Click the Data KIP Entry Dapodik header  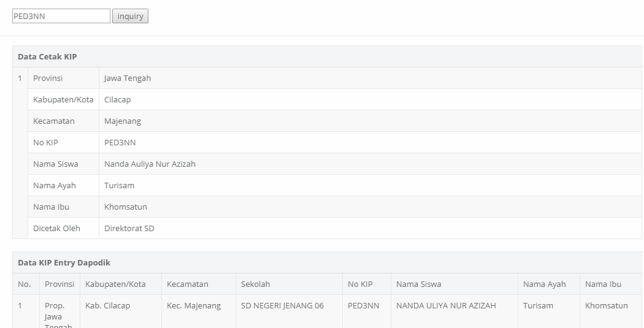pyautogui.click(x=64, y=262)
